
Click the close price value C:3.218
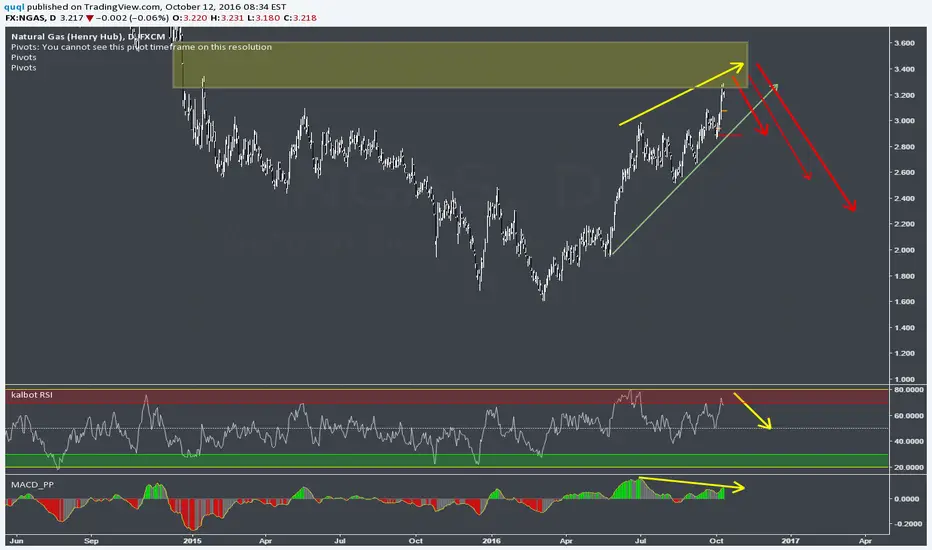point(300,18)
